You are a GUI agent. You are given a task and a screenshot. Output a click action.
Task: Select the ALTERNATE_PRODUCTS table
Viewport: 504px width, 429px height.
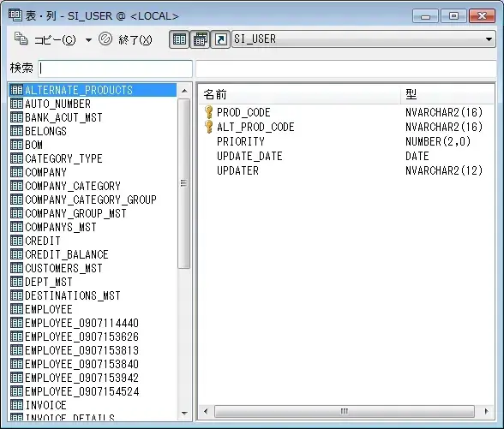[93, 90]
